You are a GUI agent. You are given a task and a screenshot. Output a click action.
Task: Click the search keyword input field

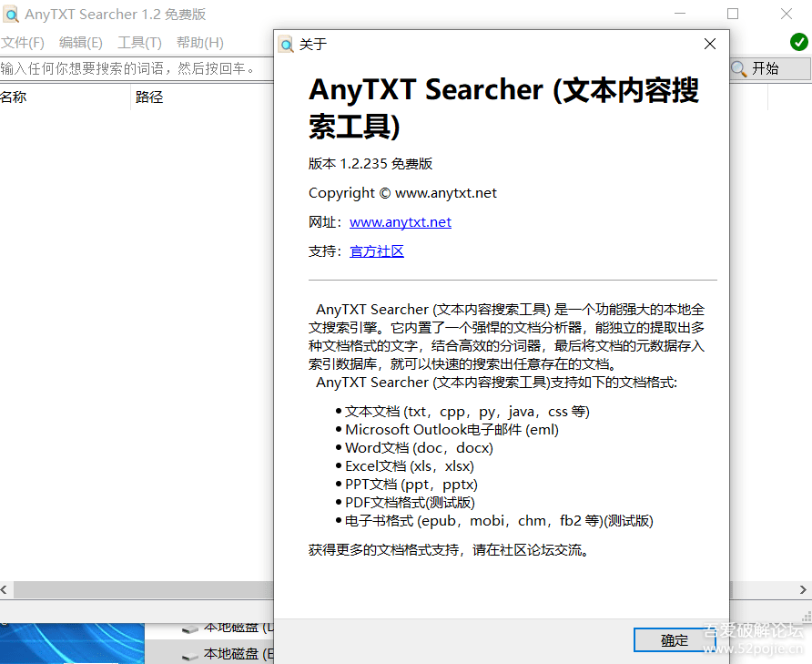pos(137,68)
